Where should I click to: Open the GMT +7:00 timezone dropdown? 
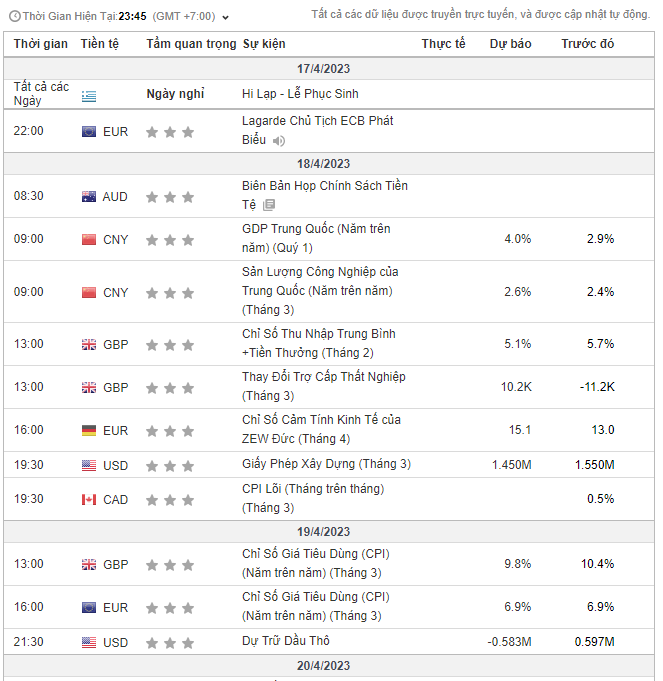point(195,17)
